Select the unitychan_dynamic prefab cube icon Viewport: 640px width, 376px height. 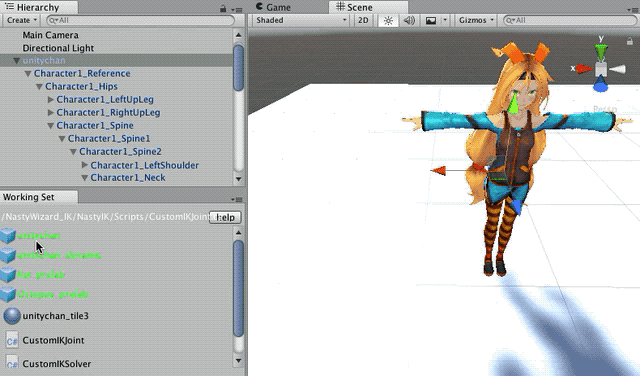(x=7, y=255)
